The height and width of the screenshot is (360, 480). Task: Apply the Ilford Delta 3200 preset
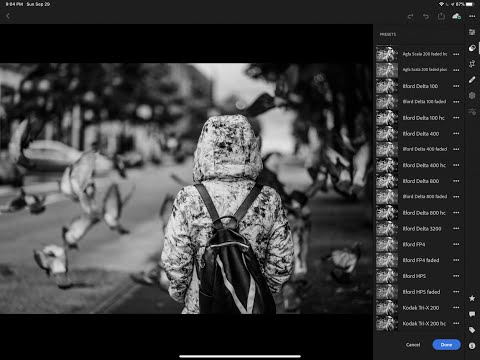420,228
